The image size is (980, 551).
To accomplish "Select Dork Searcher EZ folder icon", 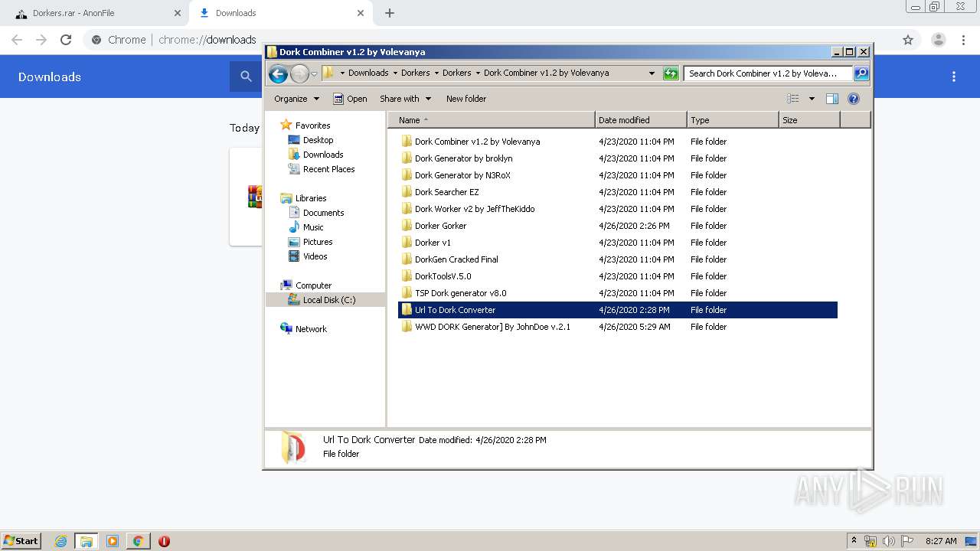I will click(407, 192).
